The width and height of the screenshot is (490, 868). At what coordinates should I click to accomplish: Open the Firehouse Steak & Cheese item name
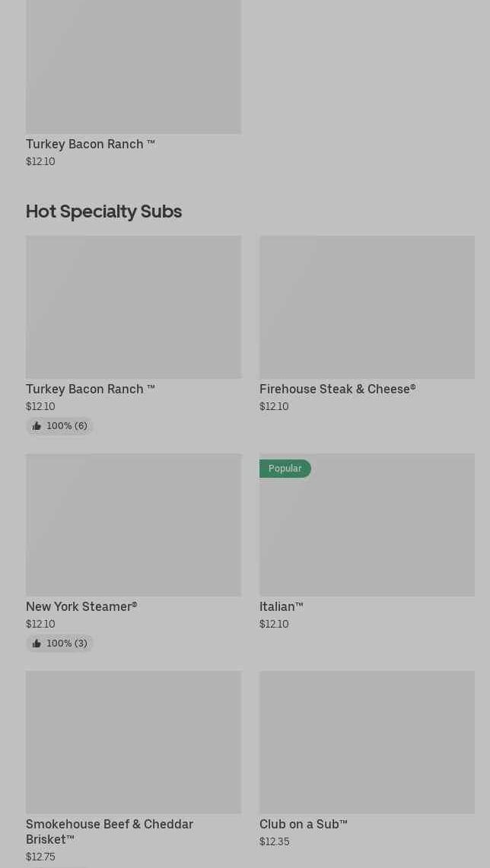(x=337, y=389)
